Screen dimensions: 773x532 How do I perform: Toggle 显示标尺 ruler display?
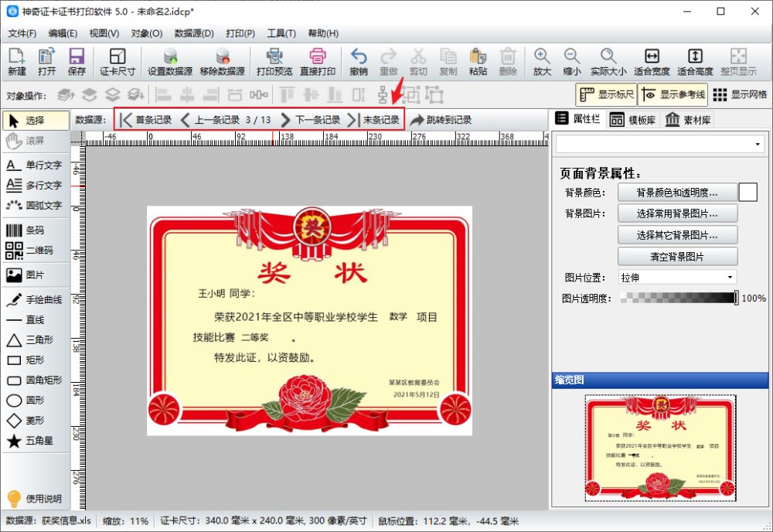click(x=606, y=94)
